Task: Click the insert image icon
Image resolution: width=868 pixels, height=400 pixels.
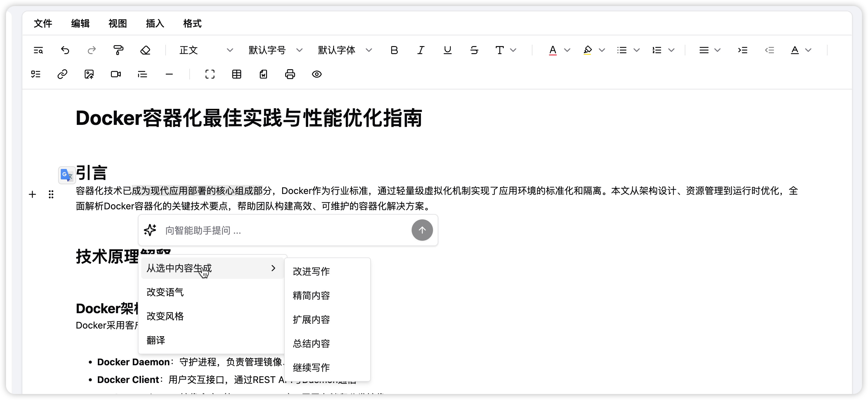Action: (x=89, y=74)
